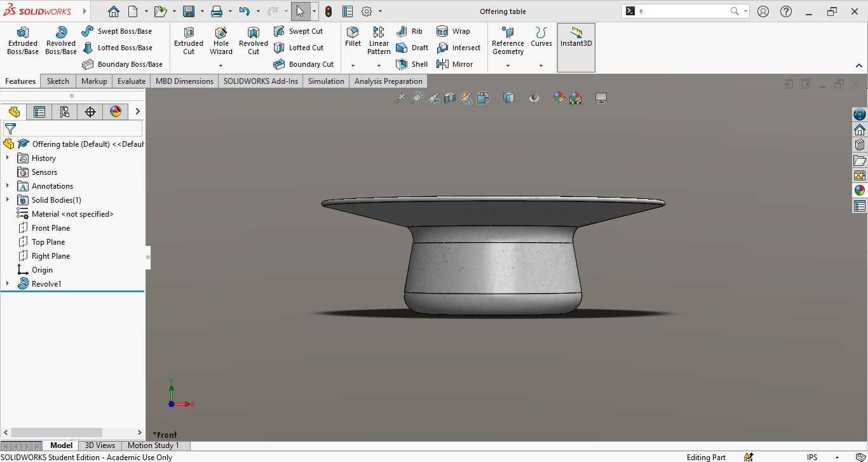Open the DisplayManager color sphere tab
This screenshot has height=462, width=868.
(x=116, y=112)
